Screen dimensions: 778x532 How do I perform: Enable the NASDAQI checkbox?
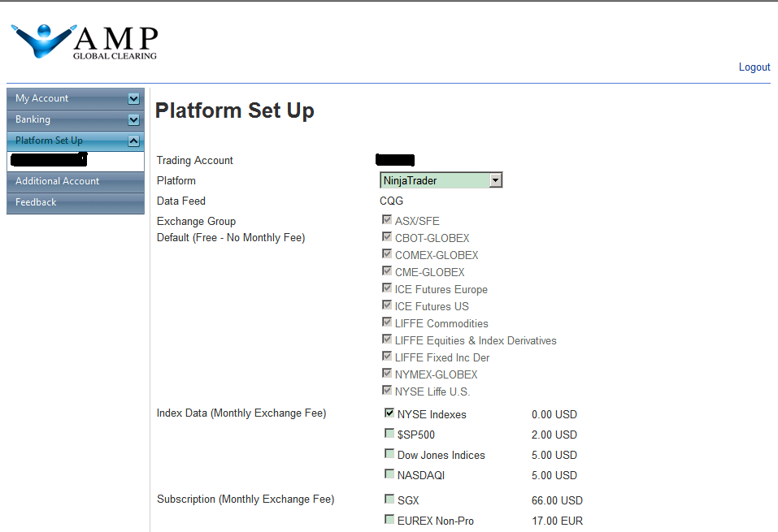pyautogui.click(x=389, y=474)
